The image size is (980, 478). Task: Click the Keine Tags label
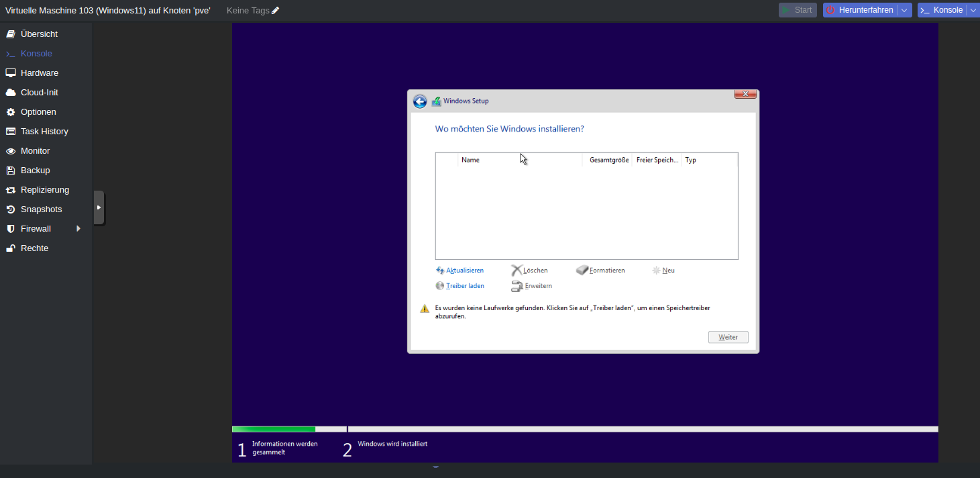click(x=248, y=11)
